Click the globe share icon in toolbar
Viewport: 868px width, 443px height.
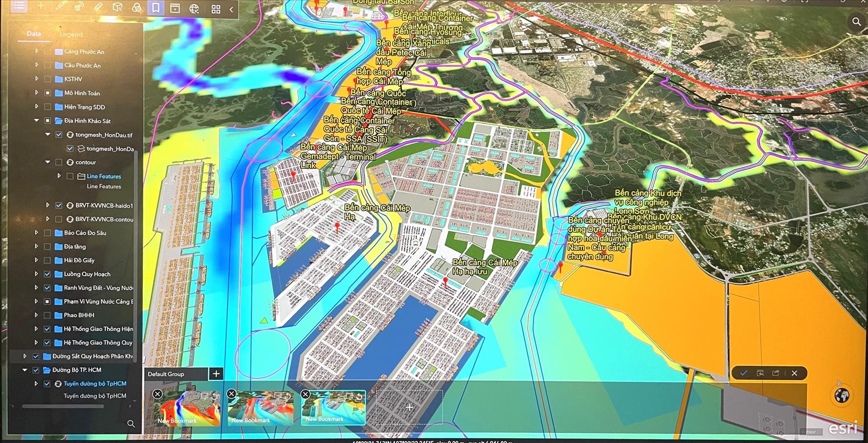coord(194,9)
